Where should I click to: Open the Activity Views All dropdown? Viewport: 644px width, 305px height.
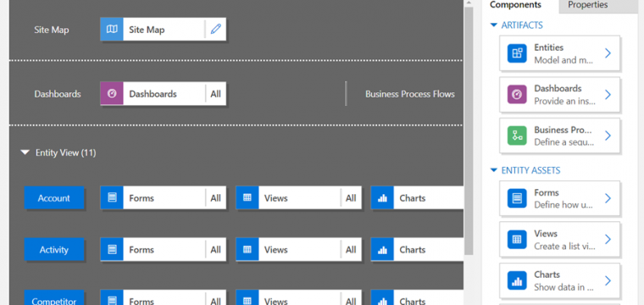click(x=351, y=250)
